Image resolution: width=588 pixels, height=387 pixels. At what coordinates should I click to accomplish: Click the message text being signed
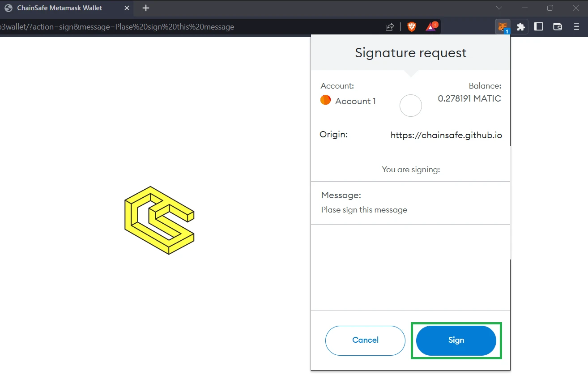(x=364, y=210)
